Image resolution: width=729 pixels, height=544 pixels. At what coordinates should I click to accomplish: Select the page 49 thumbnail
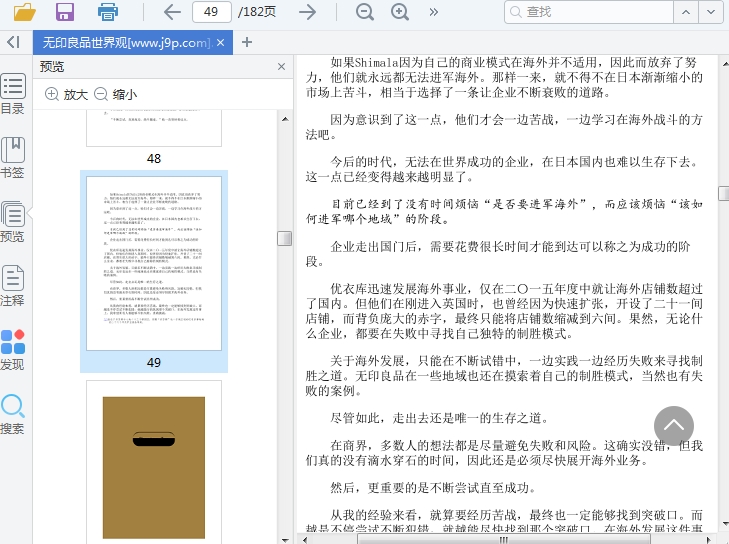pos(154,263)
